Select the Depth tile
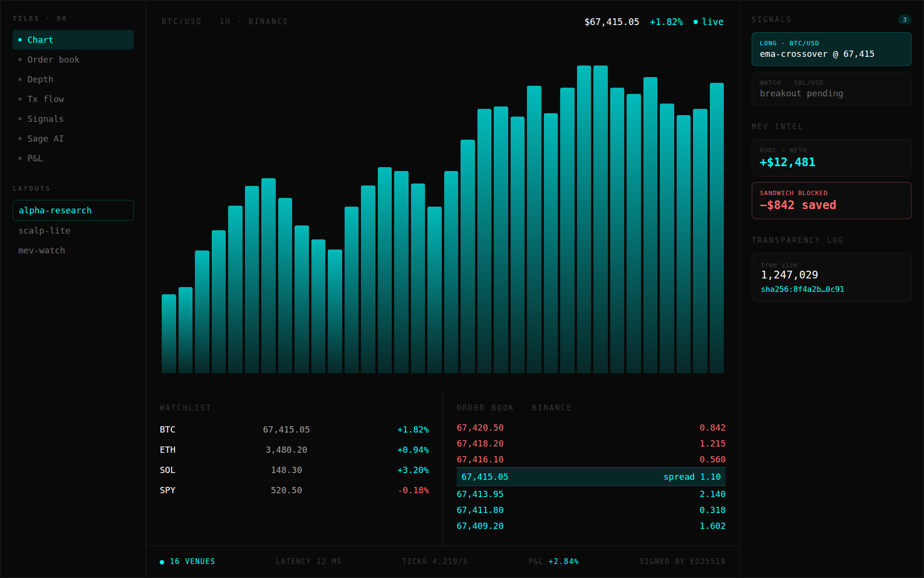Viewport: 924px width, 578px height. [73, 79]
